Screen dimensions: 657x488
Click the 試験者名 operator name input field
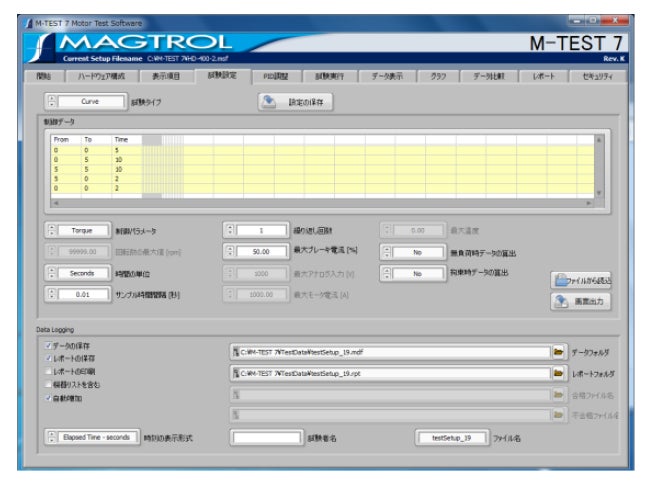(267, 438)
